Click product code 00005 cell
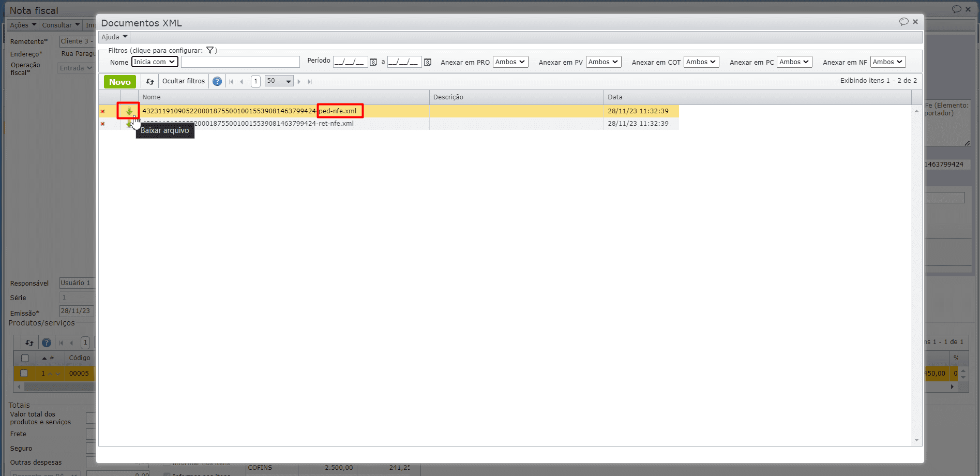 [80, 374]
